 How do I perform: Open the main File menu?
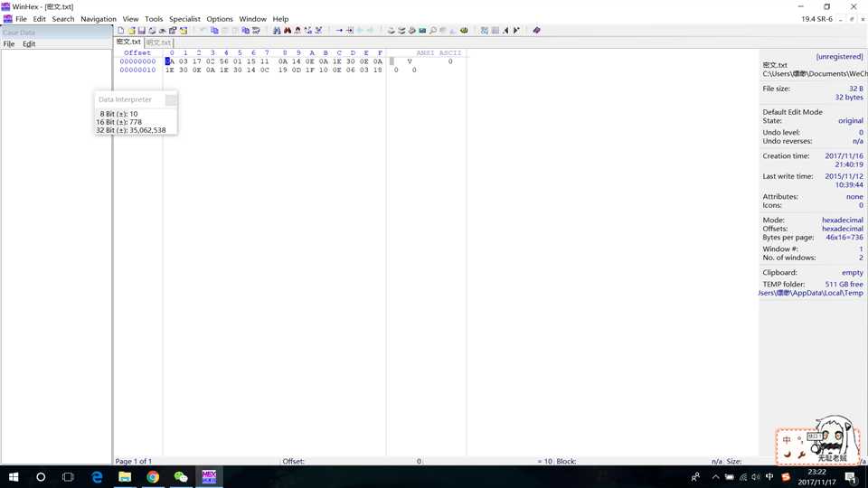pos(21,19)
